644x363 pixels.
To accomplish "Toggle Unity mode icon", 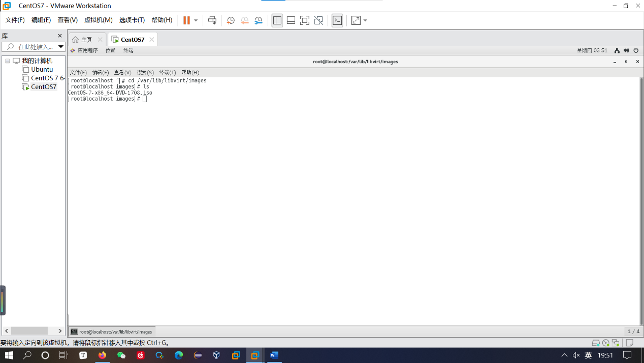I will coord(318,20).
